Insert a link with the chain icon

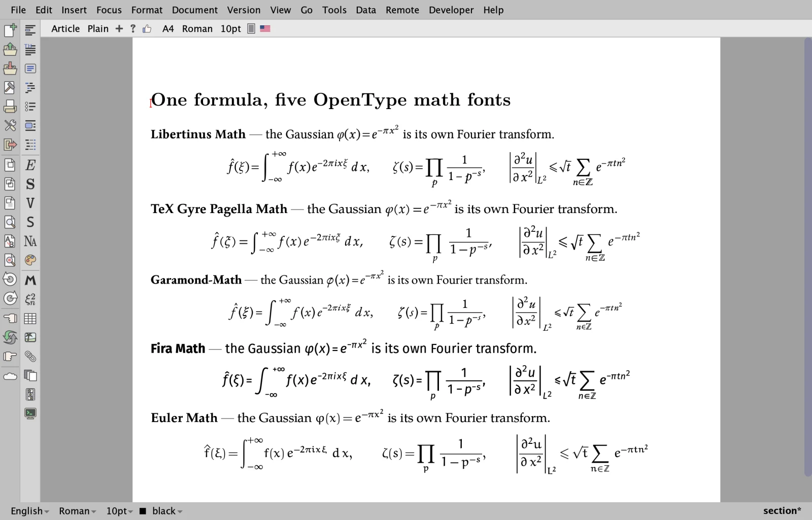click(x=30, y=357)
